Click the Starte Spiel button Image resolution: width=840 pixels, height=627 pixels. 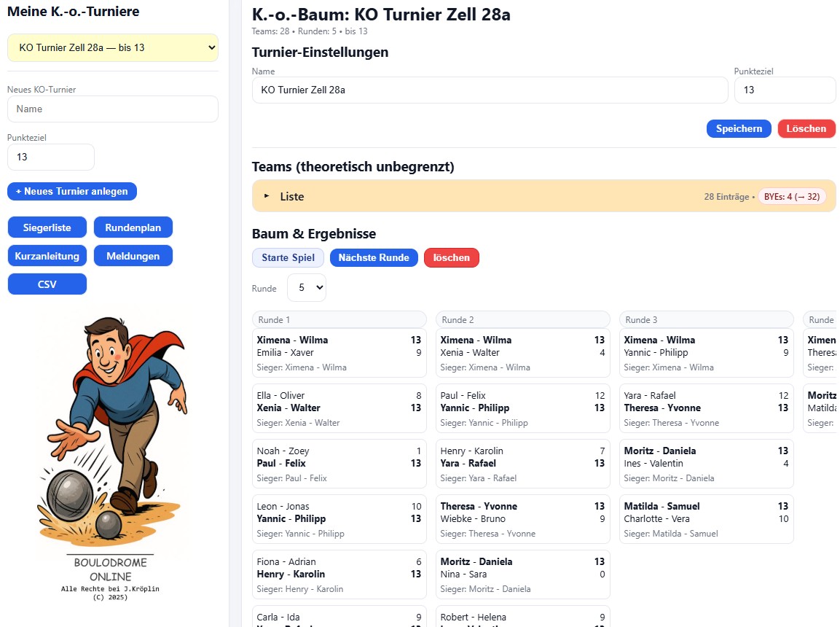click(x=288, y=257)
